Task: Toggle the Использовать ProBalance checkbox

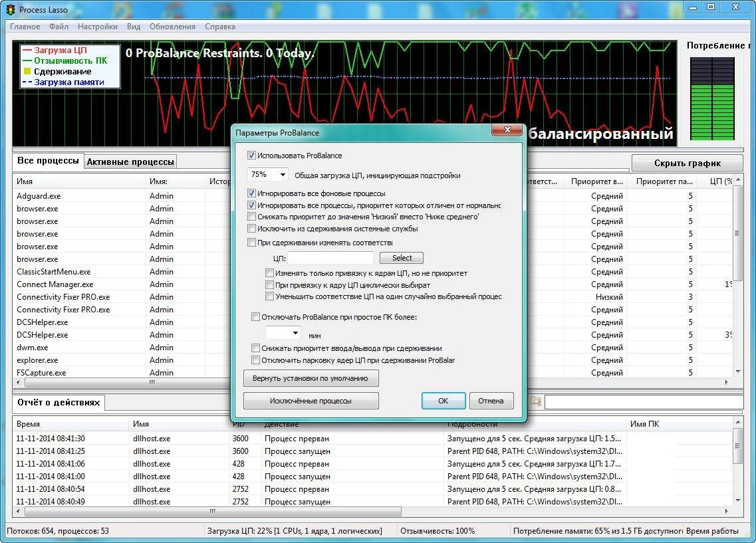Action: (251, 155)
